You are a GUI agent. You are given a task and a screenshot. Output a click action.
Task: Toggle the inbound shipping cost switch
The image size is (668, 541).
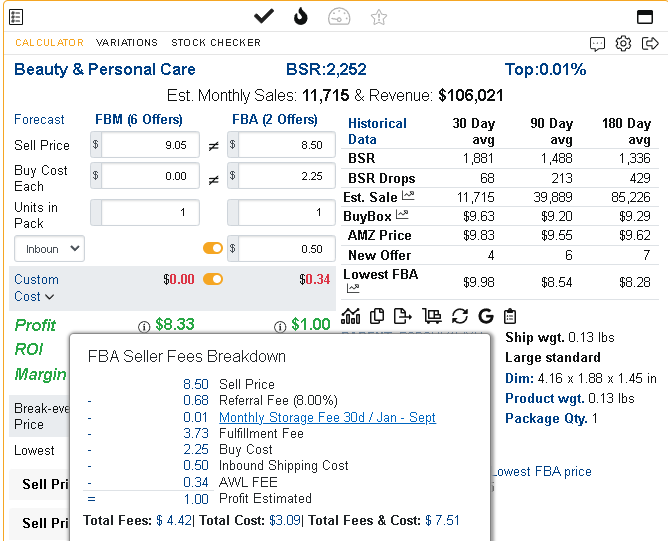pos(213,248)
